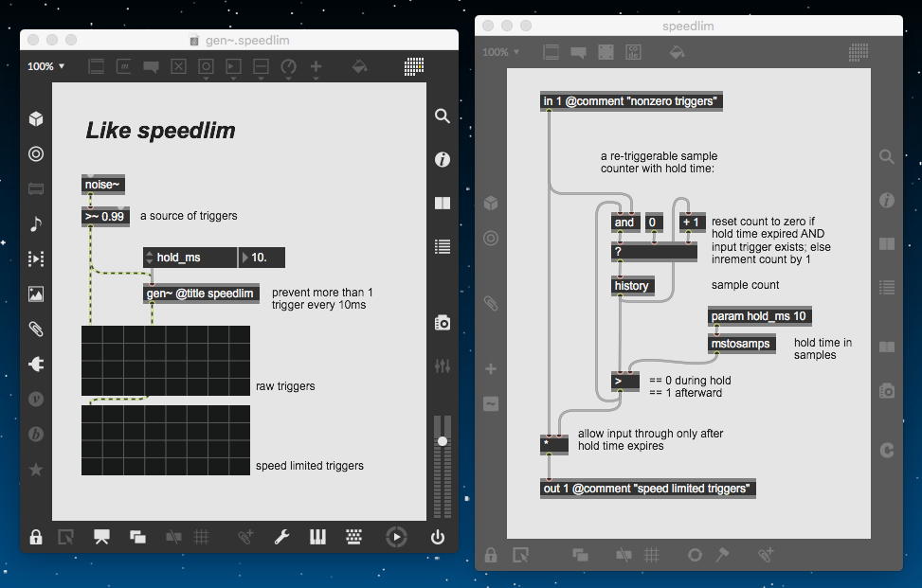The width and height of the screenshot is (922, 588).
Task: Open dial object menu in gen~.speedlim toolbar
Action: (x=288, y=67)
